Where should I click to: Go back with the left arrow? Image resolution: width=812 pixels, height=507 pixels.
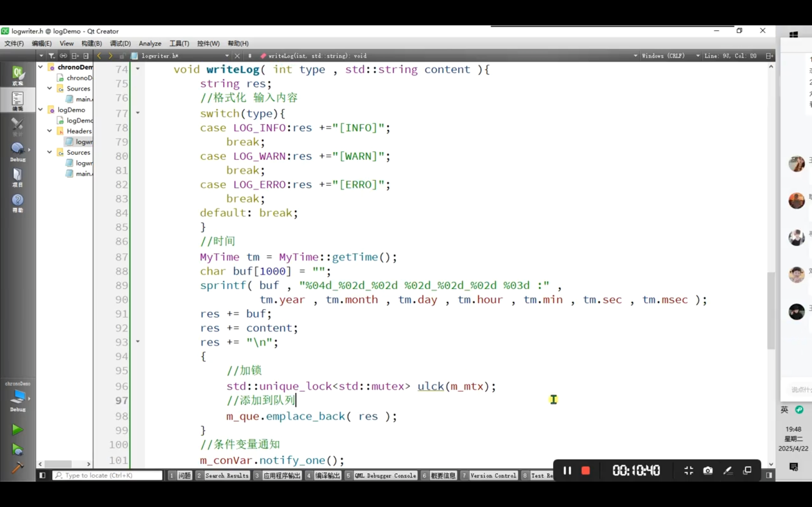click(x=99, y=56)
